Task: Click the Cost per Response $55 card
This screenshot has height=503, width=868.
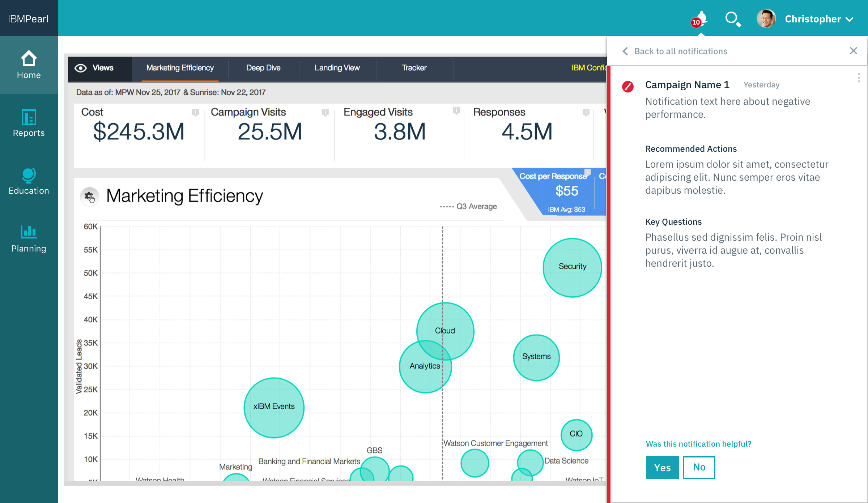Action: click(x=567, y=192)
